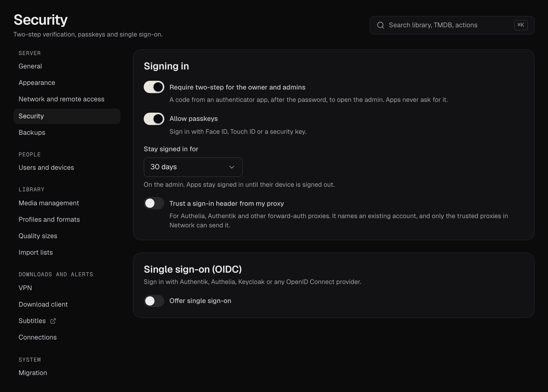
Task: Open the Subtitles link
Action: tap(67, 321)
